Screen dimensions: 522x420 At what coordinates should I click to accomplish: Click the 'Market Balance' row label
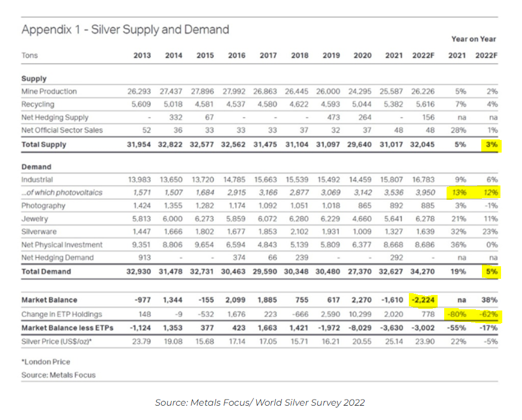(49, 300)
